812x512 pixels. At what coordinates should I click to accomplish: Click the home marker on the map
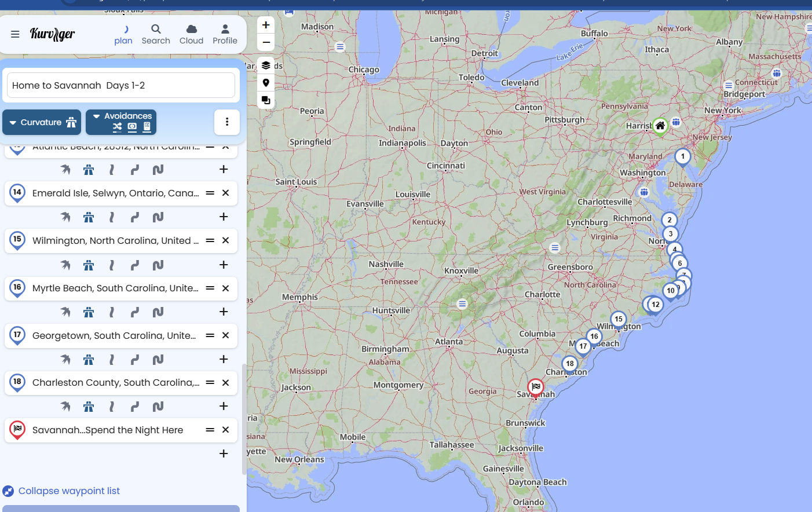(x=660, y=125)
